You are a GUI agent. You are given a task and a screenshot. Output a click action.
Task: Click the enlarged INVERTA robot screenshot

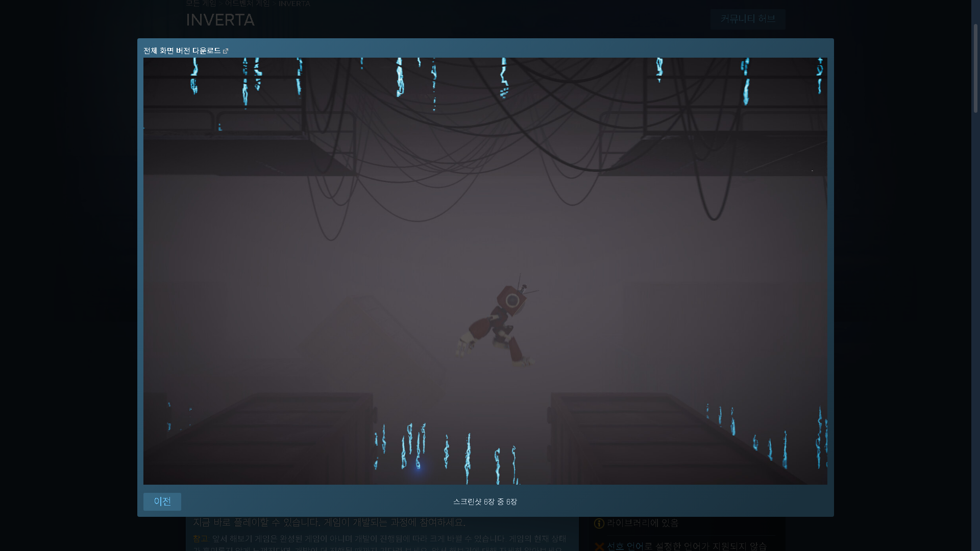tap(485, 271)
